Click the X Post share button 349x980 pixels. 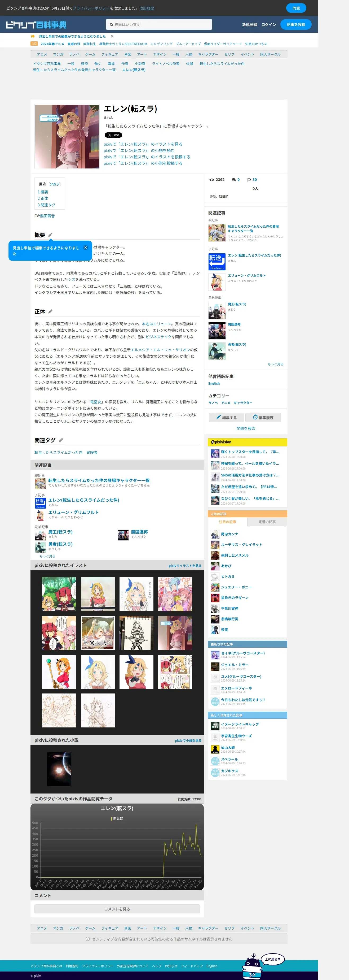pyautogui.click(x=113, y=135)
